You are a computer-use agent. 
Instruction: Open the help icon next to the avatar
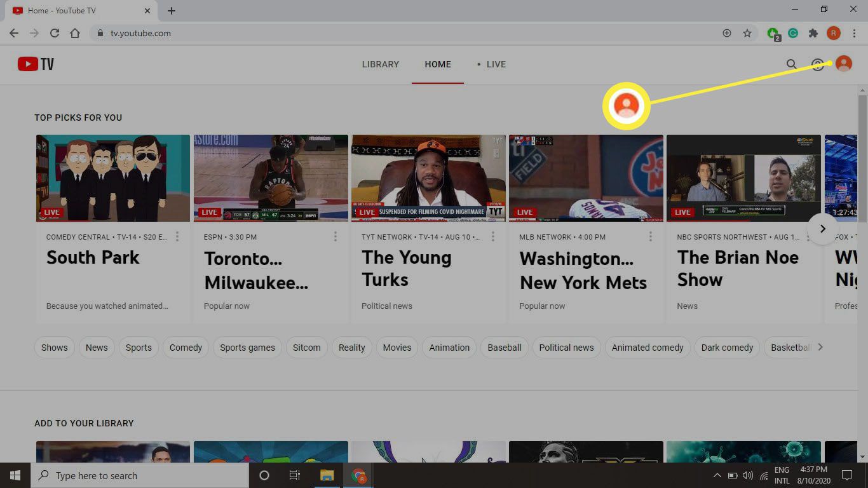click(x=818, y=64)
